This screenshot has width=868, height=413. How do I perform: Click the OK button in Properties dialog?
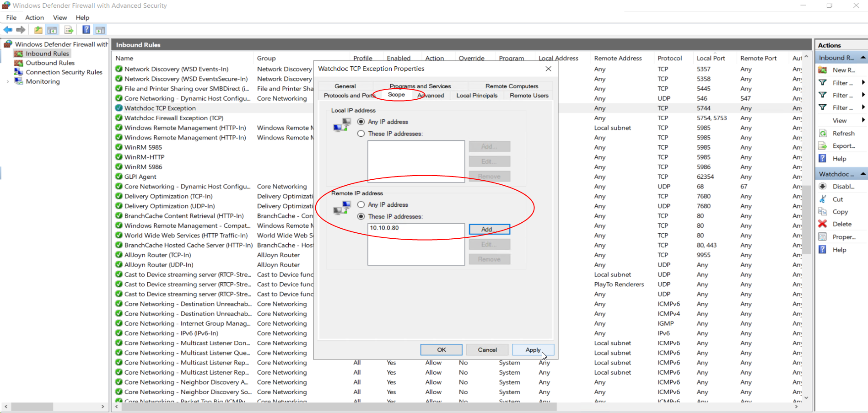coord(441,349)
